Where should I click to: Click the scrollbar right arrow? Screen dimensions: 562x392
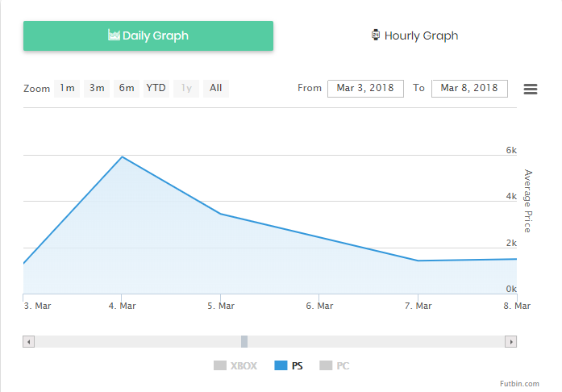tap(510, 342)
